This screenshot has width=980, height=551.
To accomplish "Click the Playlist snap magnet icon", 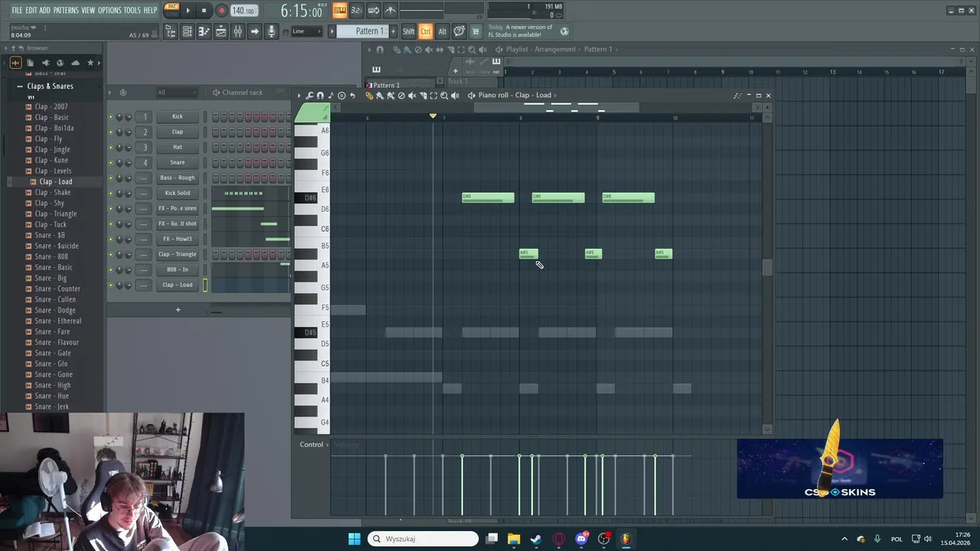I will [380, 49].
